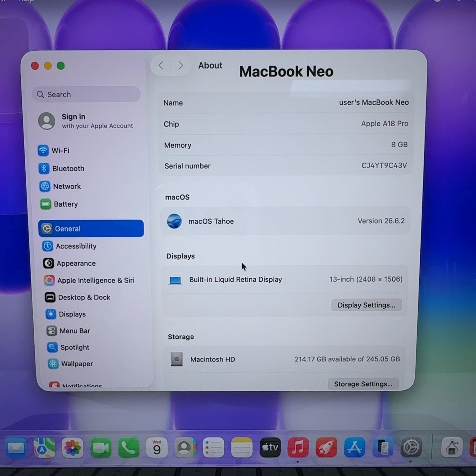Go back using the toolbar back arrow
Screen dimensions: 476x476
click(x=161, y=66)
